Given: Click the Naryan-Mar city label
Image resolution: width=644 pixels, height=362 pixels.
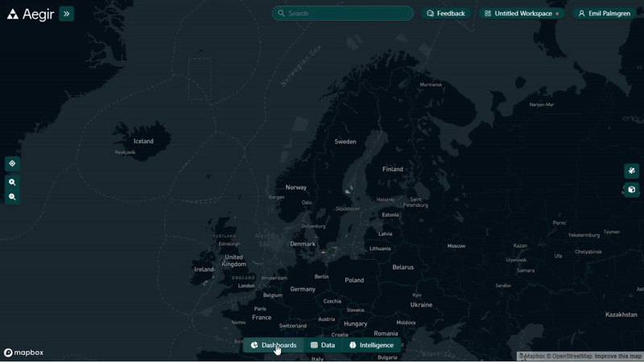Looking at the screenshot, I should (x=542, y=105).
